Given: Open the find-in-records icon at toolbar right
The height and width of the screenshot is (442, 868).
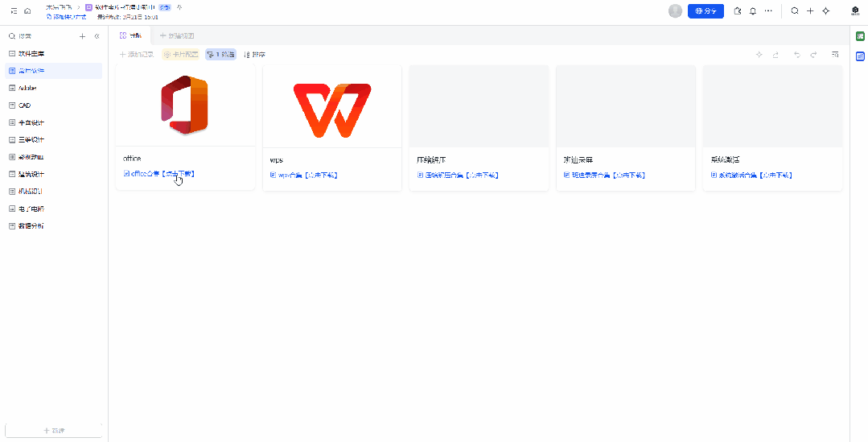Looking at the screenshot, I should tap(835, 54).
